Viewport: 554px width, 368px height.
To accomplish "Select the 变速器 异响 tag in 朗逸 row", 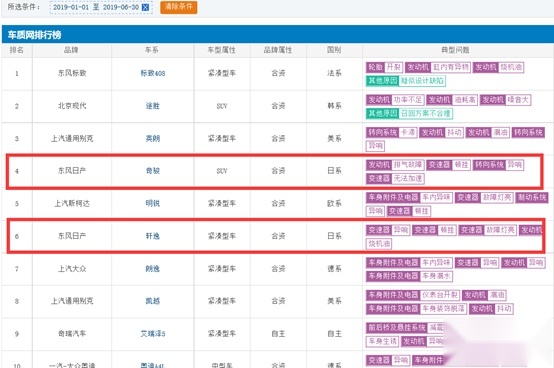I will click(477, 263).
